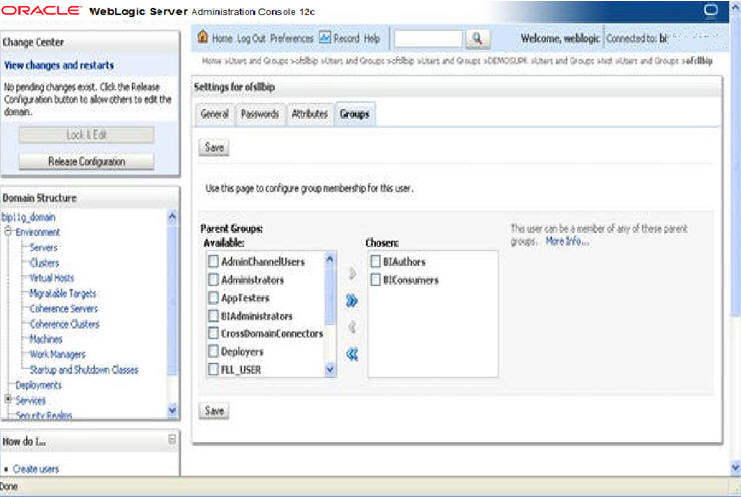Image resolution: width=741 pixels, height=497 pixels.
Task: Move selected group left with single arrow
Action: [x=352, y=327]
